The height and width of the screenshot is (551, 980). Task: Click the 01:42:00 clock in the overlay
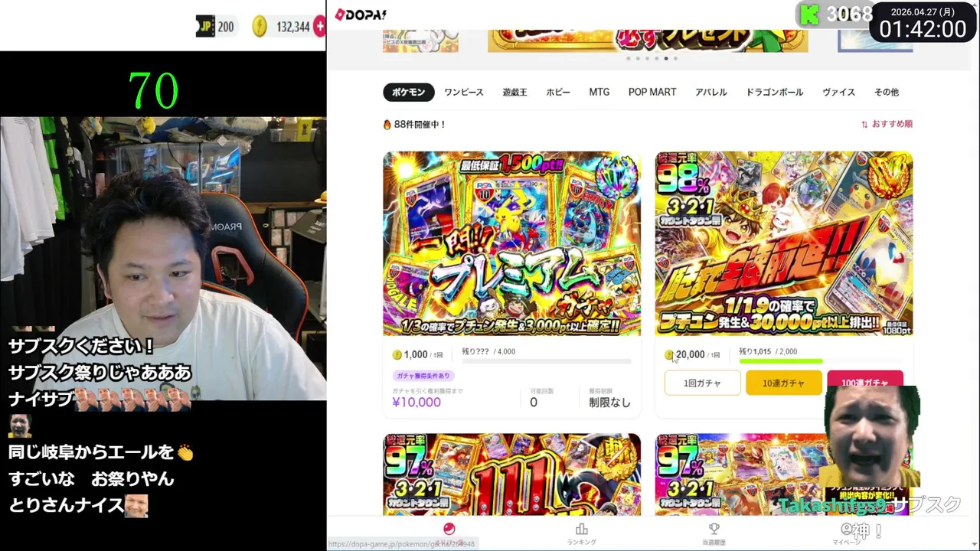coord(923,29)
